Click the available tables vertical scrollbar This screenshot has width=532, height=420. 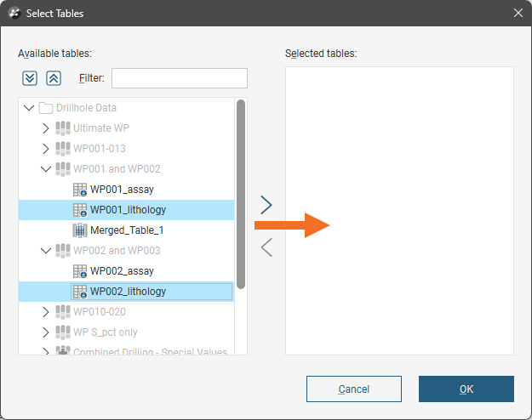tap(241, 194)
